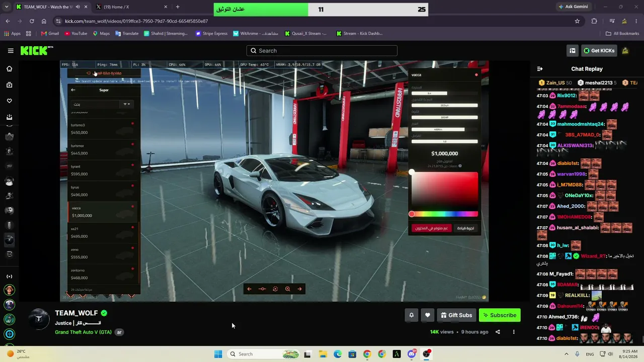Open the Gmail bookmark
Screen dimensions: 644x362
tap(50, 34)
